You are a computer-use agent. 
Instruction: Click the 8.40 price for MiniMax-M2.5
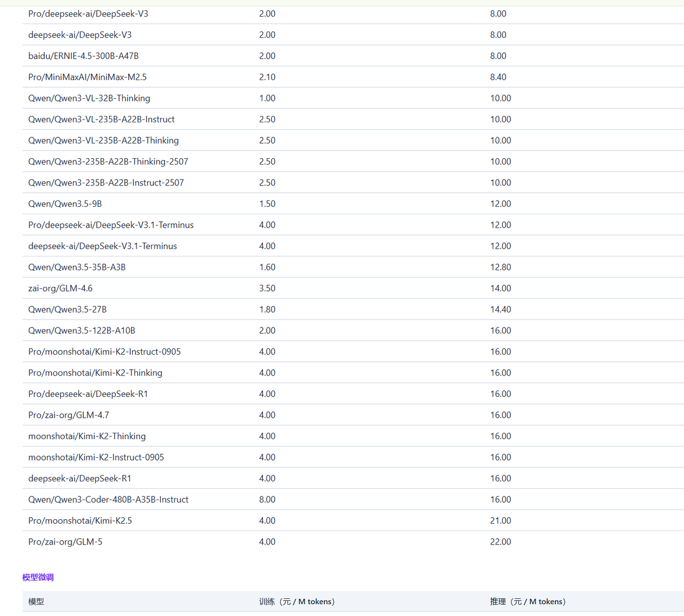point(498,77)
